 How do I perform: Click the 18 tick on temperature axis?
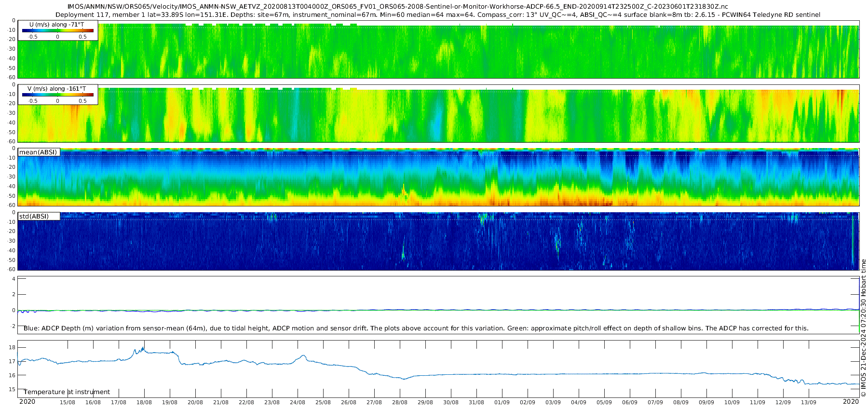pyautogui.click(x=12, y=348)
